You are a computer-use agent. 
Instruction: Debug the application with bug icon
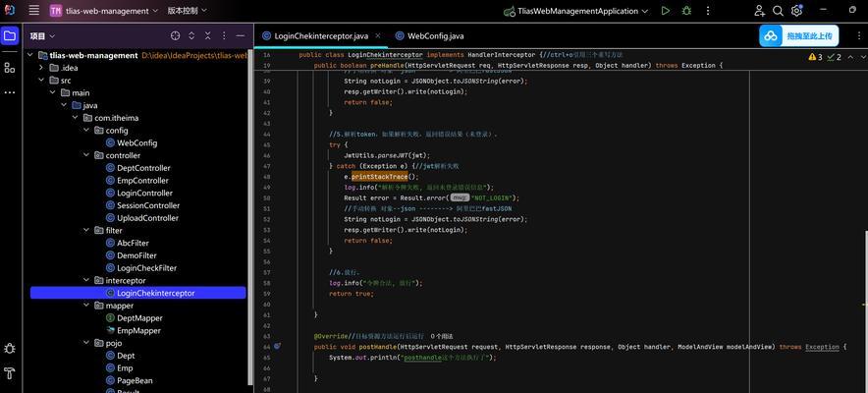[x=687, y=11]
